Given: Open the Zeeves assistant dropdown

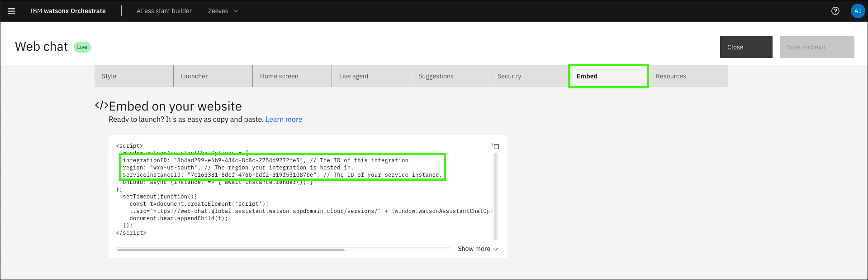Looking at the screenshot, I should click(223, 11).
